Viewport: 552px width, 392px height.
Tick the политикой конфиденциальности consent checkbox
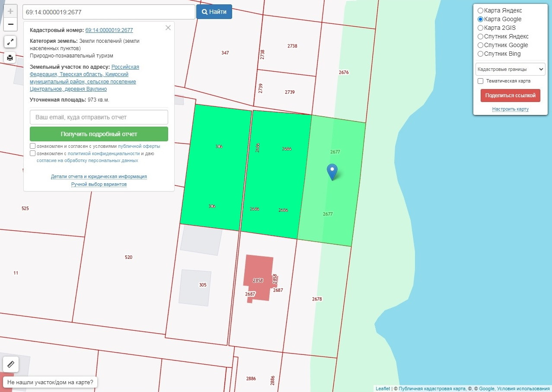pyautogui.click(x=33, y=153)
